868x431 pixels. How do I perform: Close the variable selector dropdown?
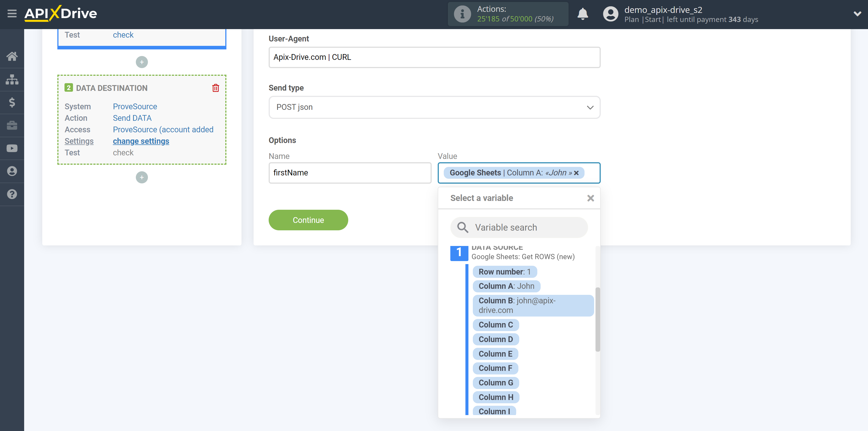click(x=592, y=198)
